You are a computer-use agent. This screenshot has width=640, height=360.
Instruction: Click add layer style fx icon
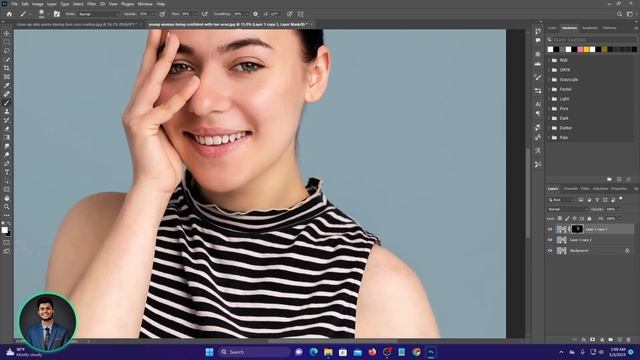(584, 340)
